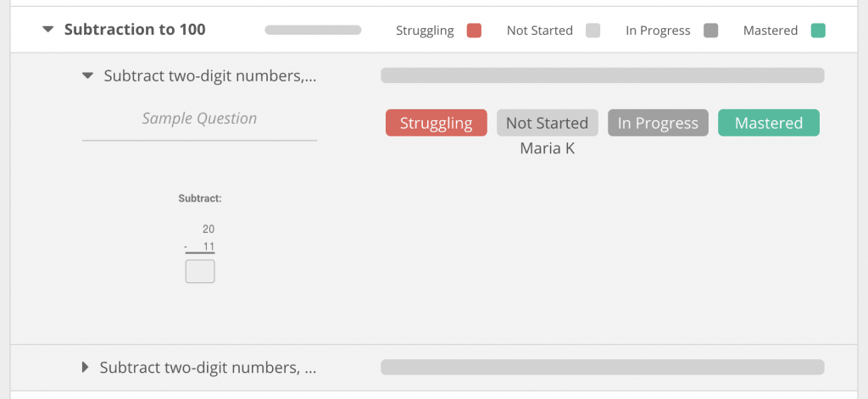Expand the collapsed Subtract two-digit numbers row
Screen dimensions: 868x399
tap(85, 368)
